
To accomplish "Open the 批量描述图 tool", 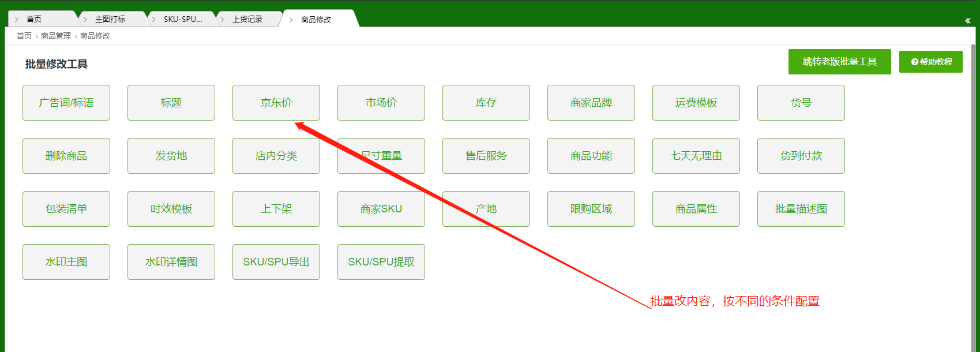I will pos(801,209).
